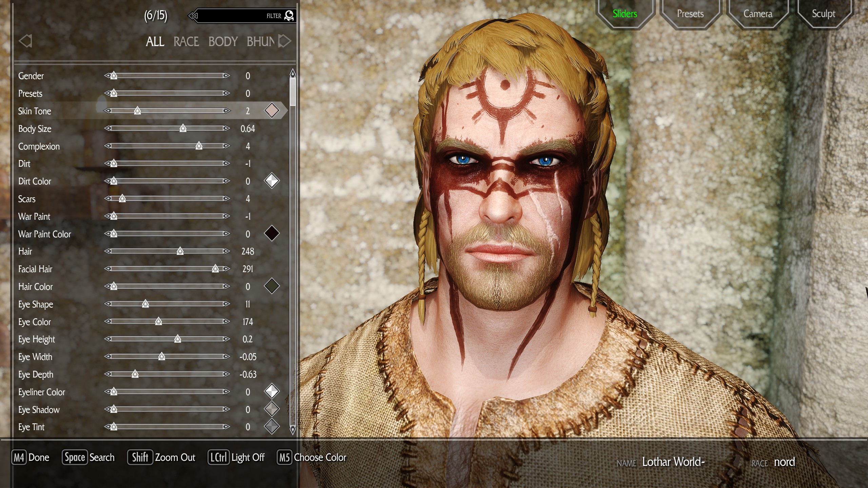Select the Presets slider row label
This screenshot has height=488, width=868.
pyautogui.click(x=30, y=94)
